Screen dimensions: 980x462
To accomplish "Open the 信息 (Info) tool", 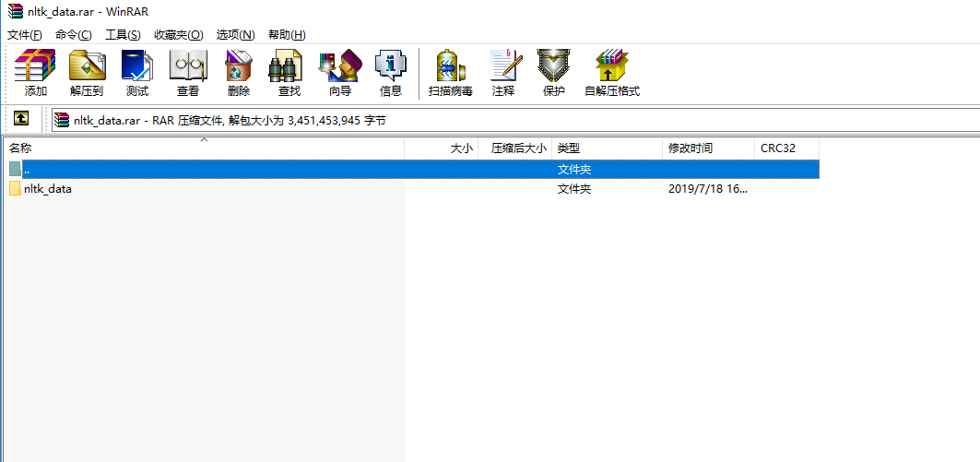I will pyautogui.click(x=391, y=65).
